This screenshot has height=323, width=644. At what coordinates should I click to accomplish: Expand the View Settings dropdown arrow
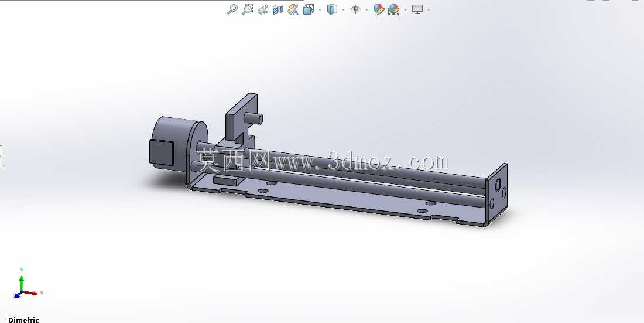(429, 9)
